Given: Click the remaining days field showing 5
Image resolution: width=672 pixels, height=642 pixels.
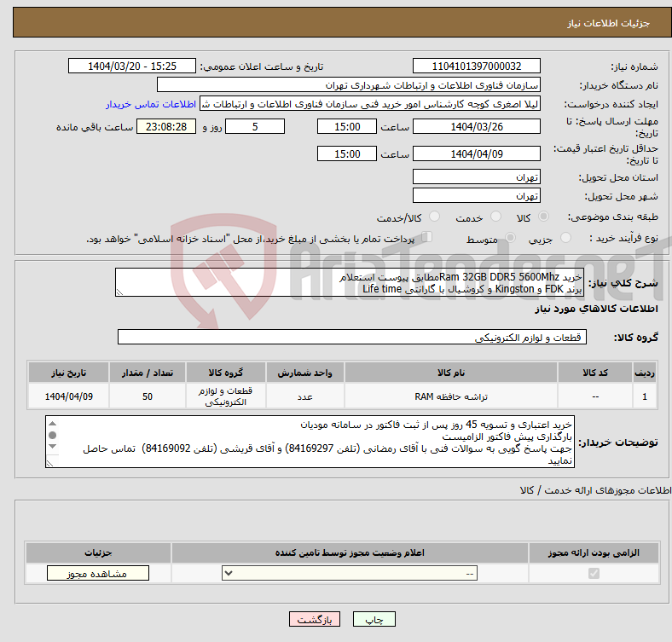Looking at the screenshot, I should 255,126.
